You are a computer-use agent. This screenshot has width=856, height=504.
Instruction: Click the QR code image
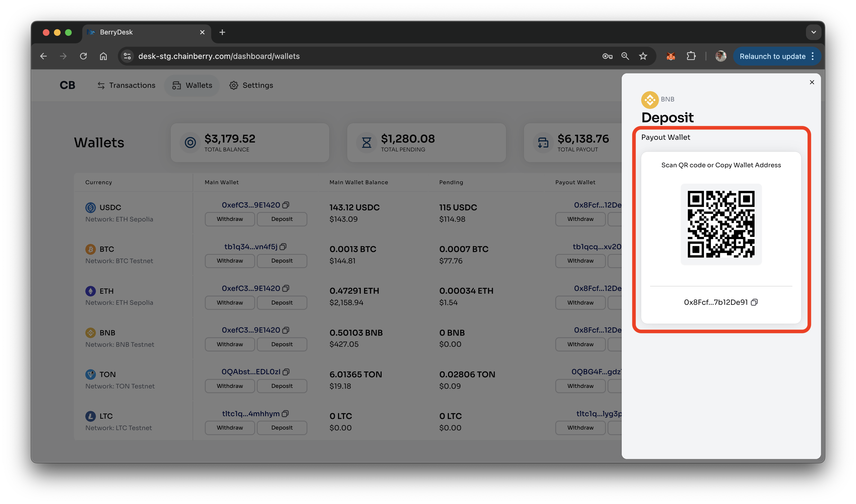721,224
